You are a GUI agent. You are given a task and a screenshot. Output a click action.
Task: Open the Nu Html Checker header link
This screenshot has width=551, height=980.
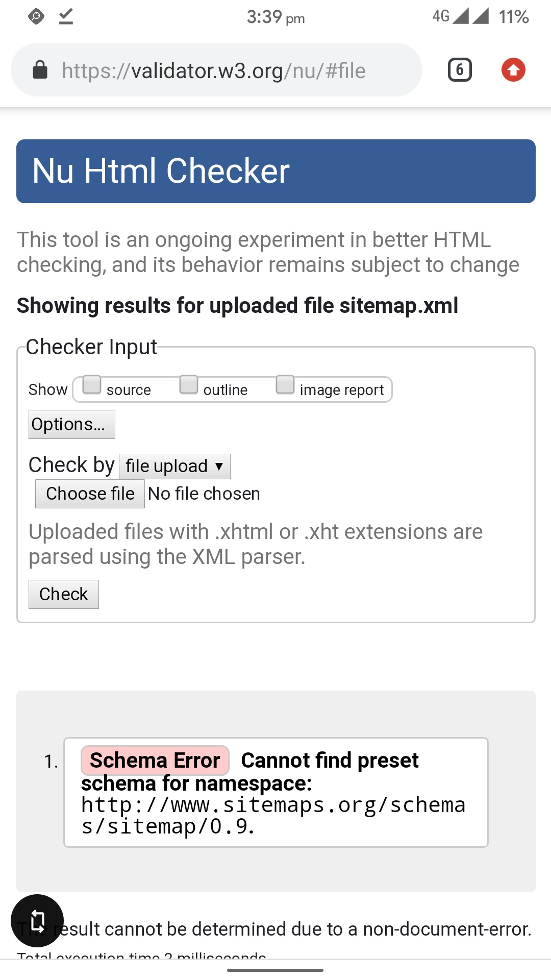coord(161,170)
